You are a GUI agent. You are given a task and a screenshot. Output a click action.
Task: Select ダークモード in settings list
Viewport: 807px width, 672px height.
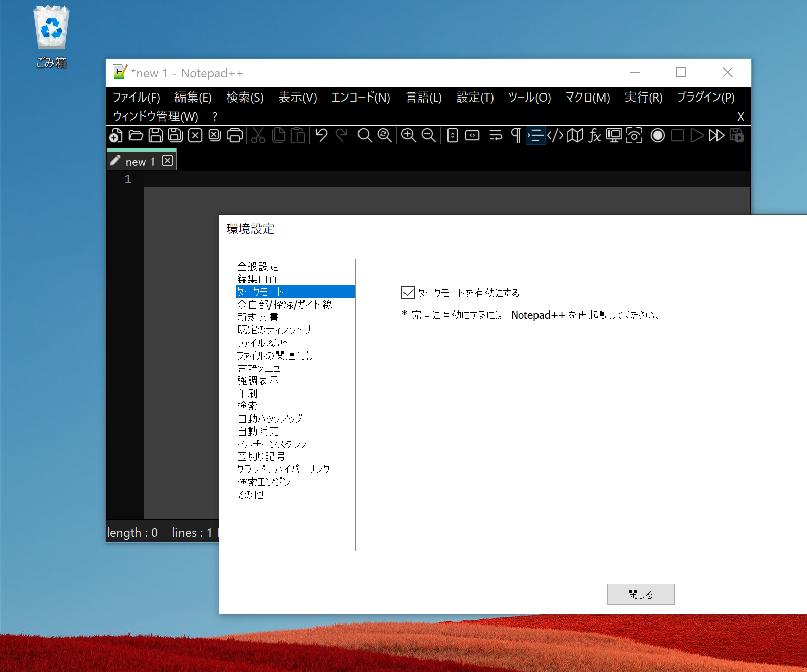295,292
